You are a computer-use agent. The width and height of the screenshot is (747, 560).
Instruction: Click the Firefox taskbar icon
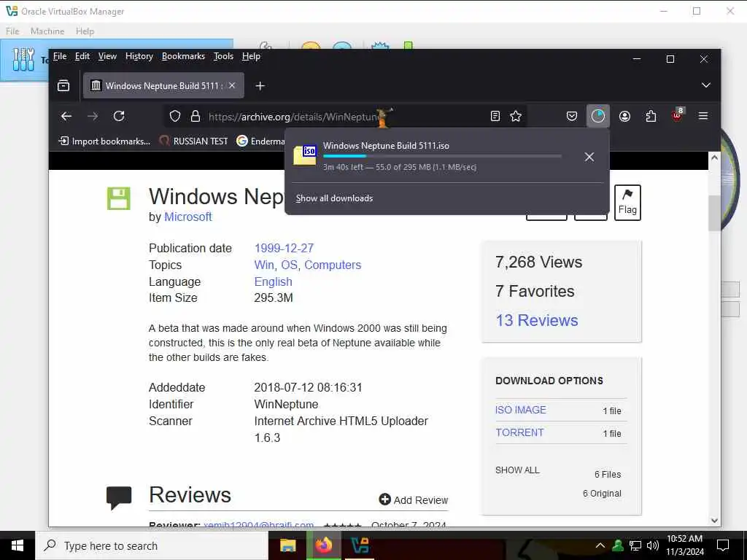[x=323, y=545]
